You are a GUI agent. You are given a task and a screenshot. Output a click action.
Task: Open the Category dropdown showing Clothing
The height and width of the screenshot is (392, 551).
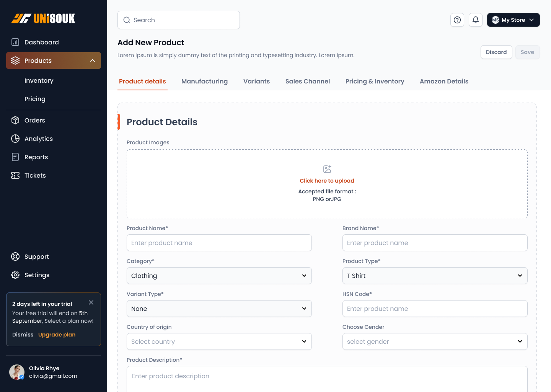click(x=219, y=276)
